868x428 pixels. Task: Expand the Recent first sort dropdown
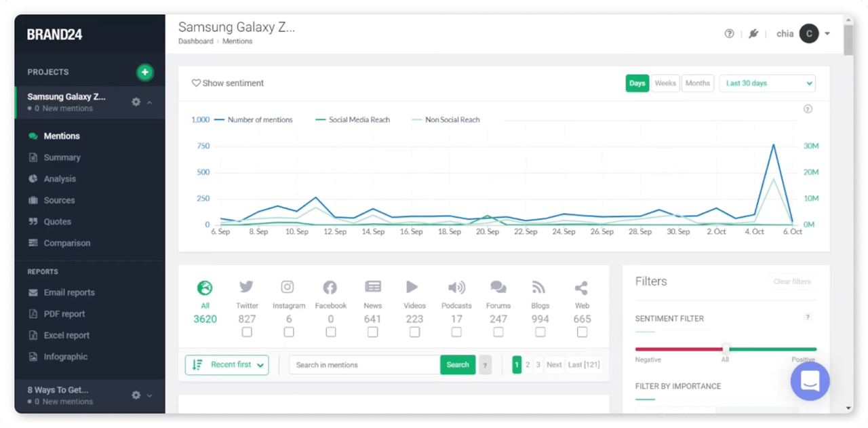pos(226,364)
